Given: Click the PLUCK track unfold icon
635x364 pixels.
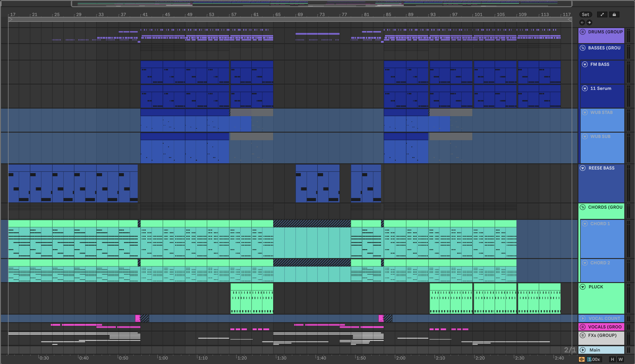Looking at the screenshot, I should click(x=583, y=287).
